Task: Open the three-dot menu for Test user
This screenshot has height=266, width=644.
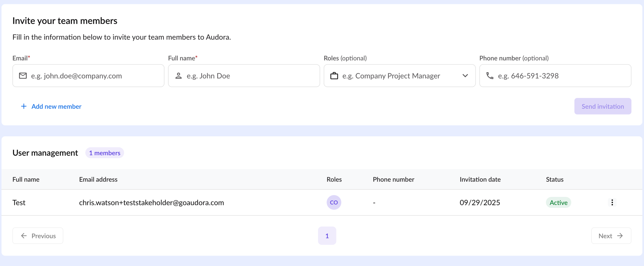Action: [x=612, y=202]
